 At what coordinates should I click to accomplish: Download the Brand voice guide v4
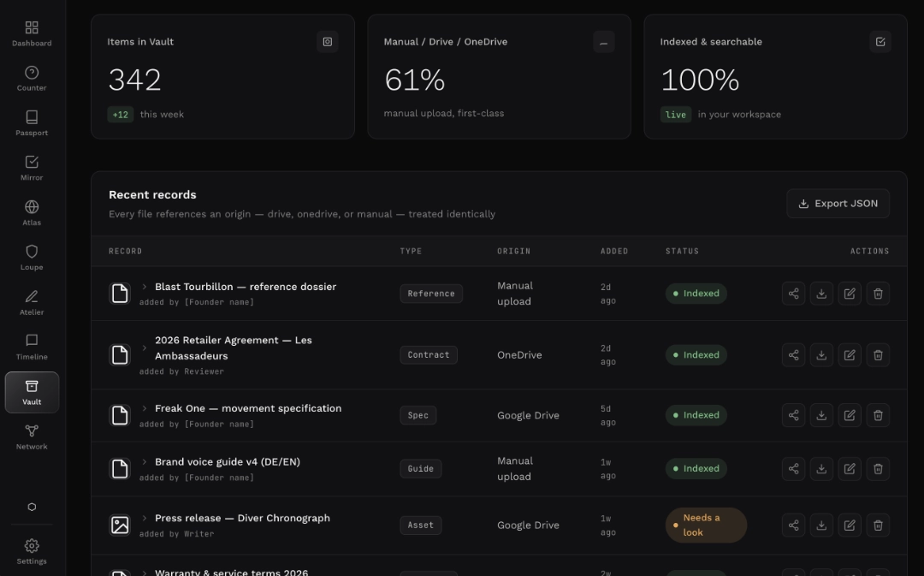coord(821,469)
